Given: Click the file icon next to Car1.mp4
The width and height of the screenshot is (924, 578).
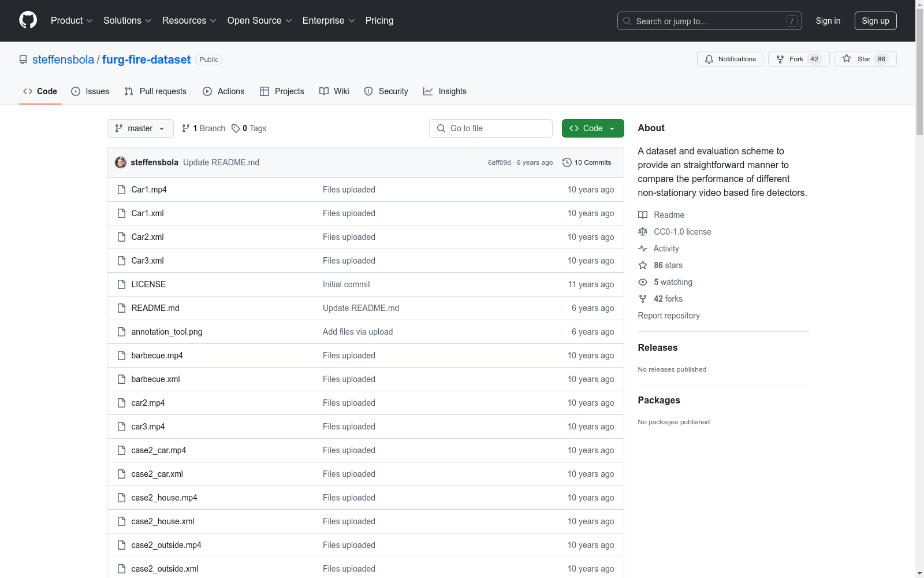Looking at the screenshot, I should pyautogui.click(x=121, y=190).
